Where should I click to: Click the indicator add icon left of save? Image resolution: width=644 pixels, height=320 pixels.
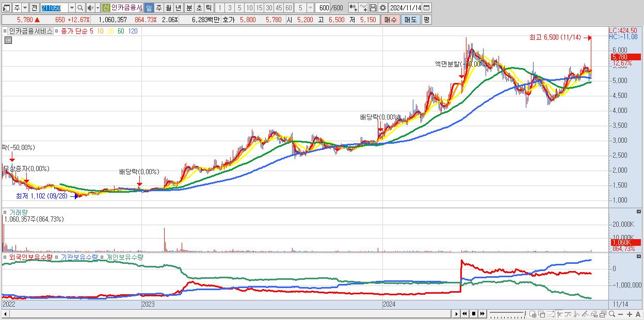tap(363, 8)
